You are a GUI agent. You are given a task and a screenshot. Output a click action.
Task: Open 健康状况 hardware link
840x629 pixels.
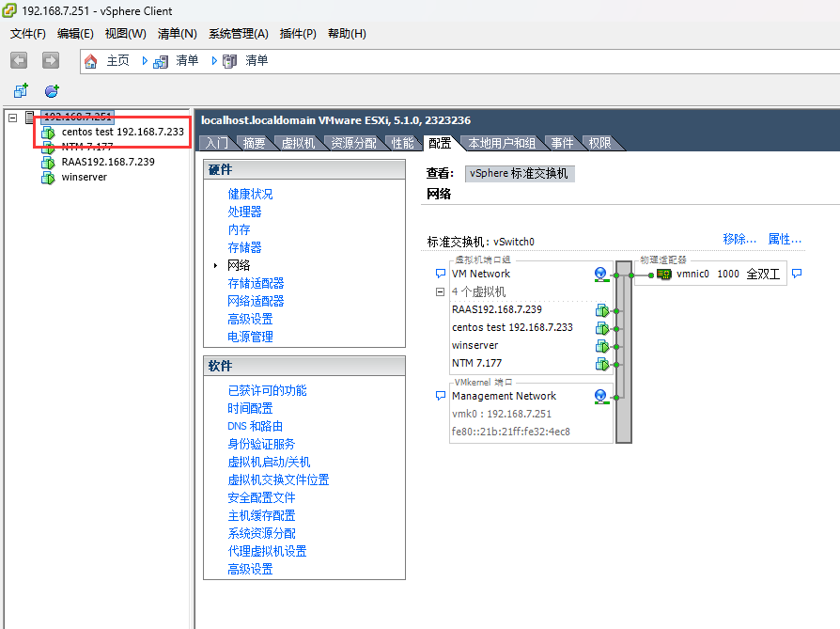coord(250,194)
